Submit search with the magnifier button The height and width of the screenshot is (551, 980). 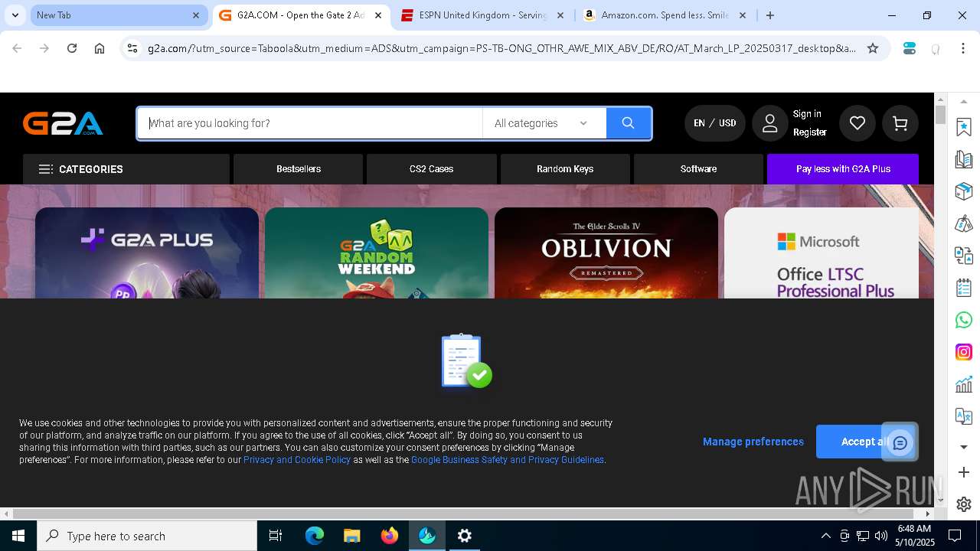[628, 123]
